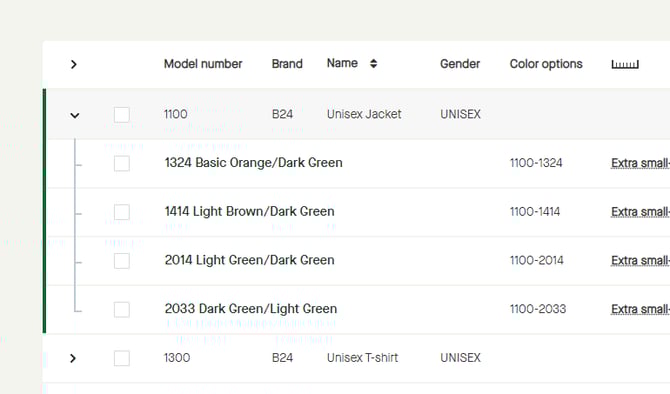Expand the 1300 Unisex T-shirt row
Viewport: 670px width, 394px height.
[73, 358]
